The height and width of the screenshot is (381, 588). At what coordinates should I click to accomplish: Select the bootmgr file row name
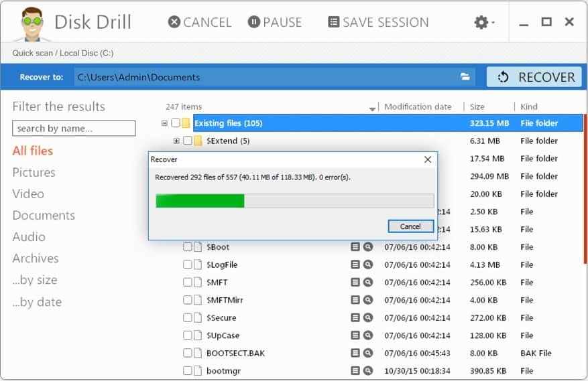tap(223, 371)
